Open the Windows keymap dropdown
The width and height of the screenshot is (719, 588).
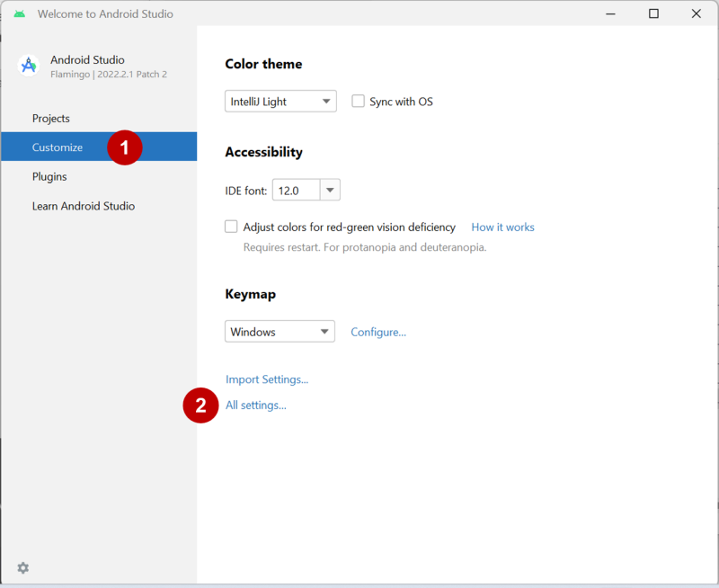click(x=280, y=331)
